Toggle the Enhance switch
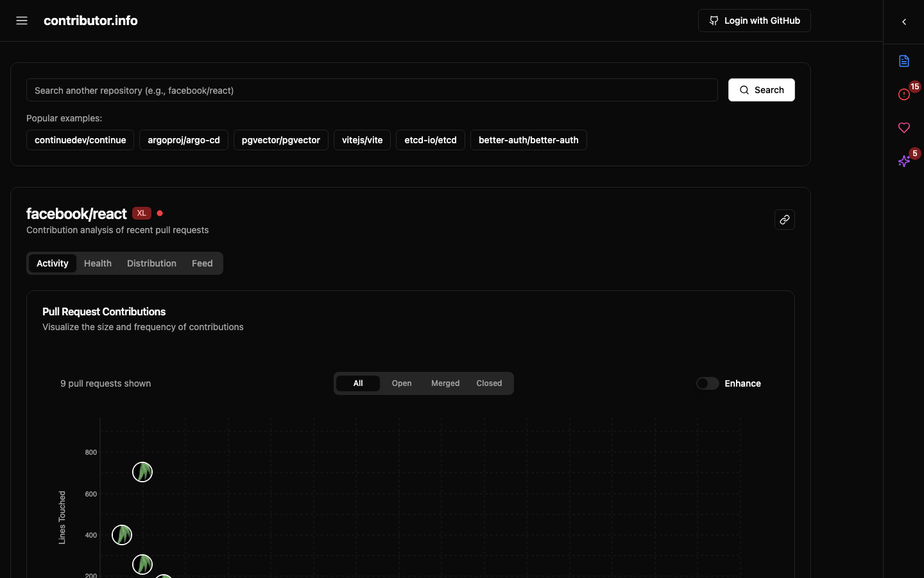 [707, 383]
